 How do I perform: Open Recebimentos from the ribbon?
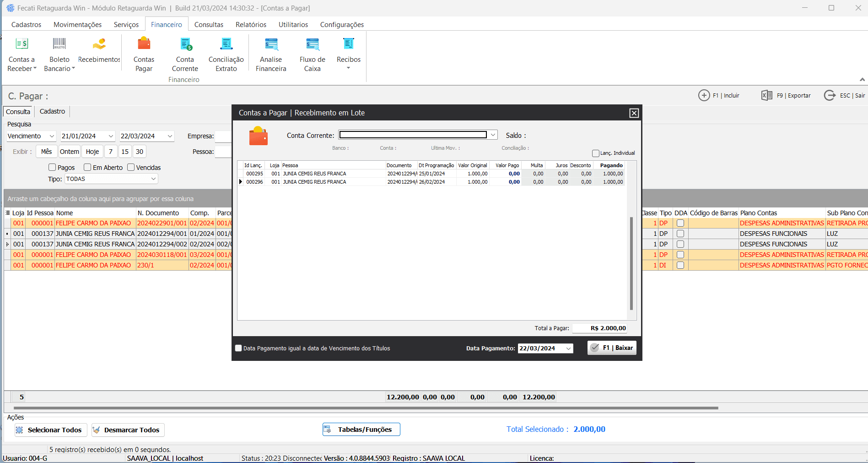pyautogui.click(x=99, y=44)
